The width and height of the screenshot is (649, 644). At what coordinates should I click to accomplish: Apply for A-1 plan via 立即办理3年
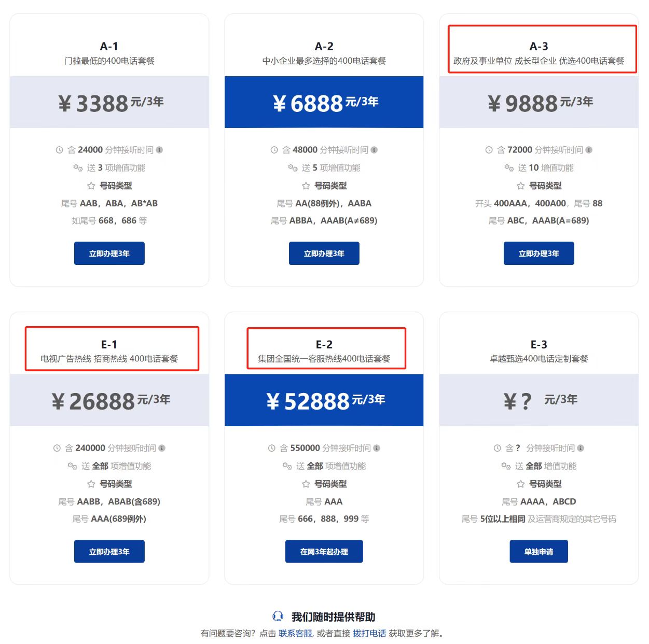point(109,254)
